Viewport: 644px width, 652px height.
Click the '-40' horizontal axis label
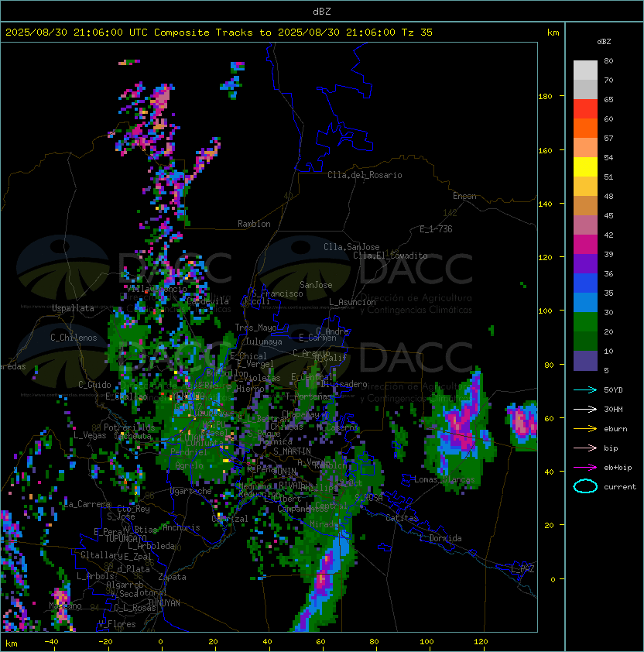click(x=51, y=642)
